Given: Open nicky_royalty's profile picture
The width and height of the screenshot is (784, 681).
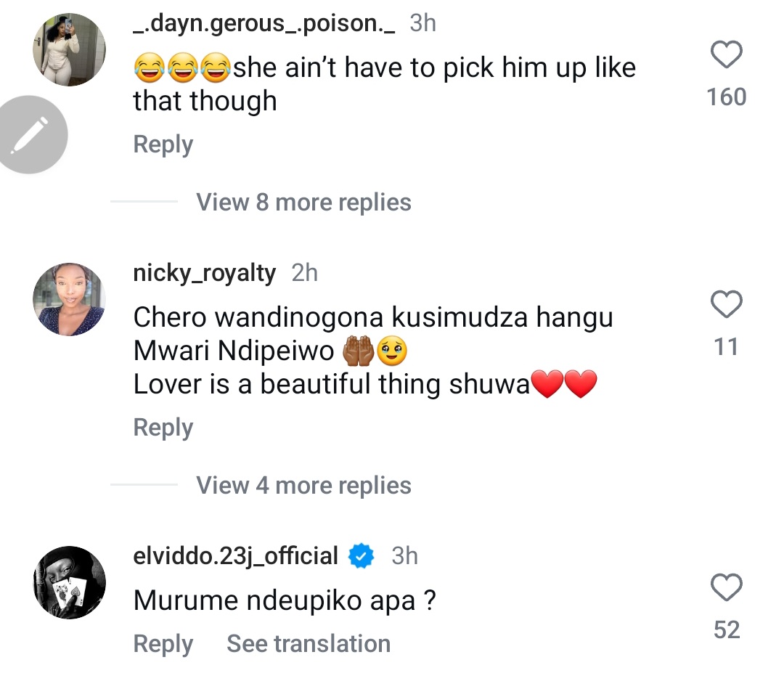Looking at the screenshot, I should click(x=70, y=299).
